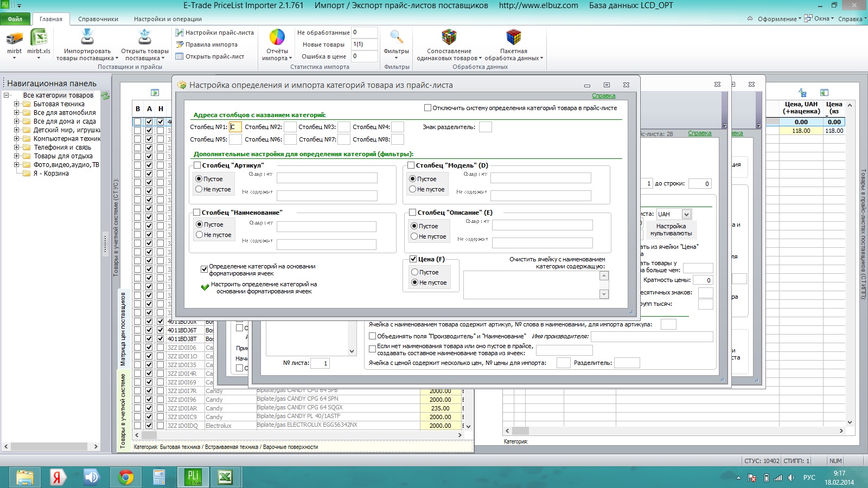The height and width of the screenshot is (488, 868).
Task: Click Настроить определение категорий на основании форматирования ячеек
Action: [264, 288]
